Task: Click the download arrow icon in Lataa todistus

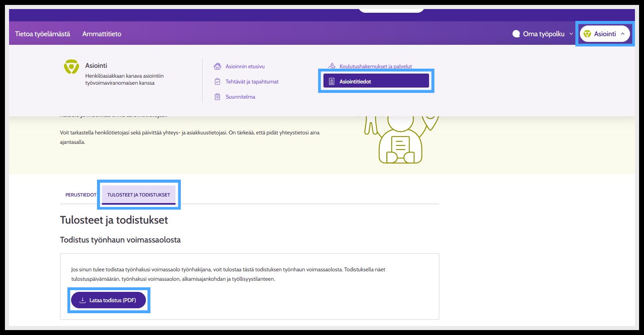Action: click(x=82, y=300)
